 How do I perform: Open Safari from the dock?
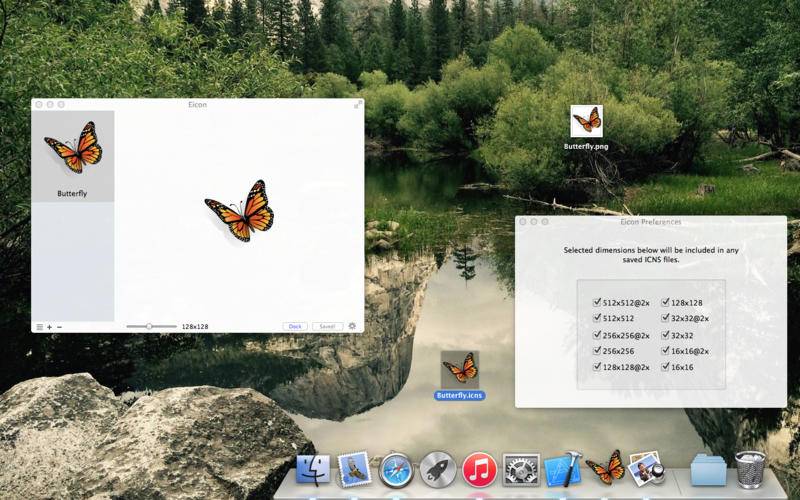(396, 470)
